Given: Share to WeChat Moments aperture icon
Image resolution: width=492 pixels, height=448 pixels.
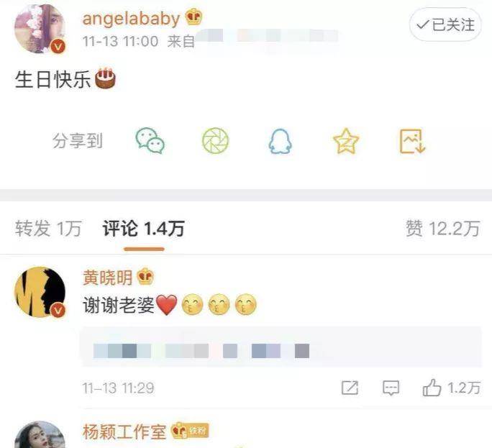Looking at the screenshot, I should click(x=215, y=141).
